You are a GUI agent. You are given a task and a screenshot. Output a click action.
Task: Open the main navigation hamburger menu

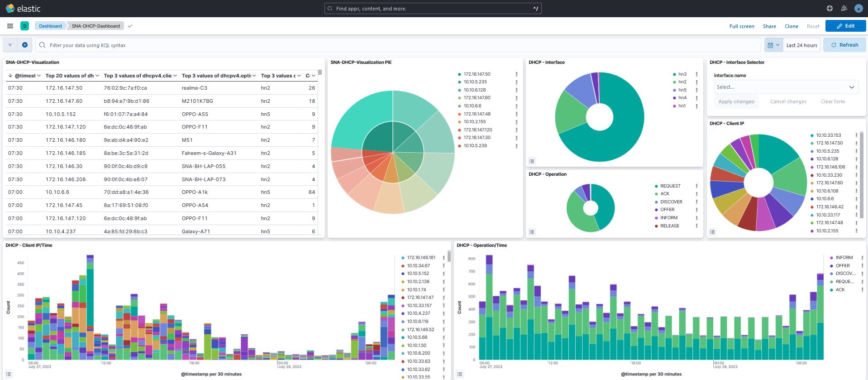coord(10,26)
